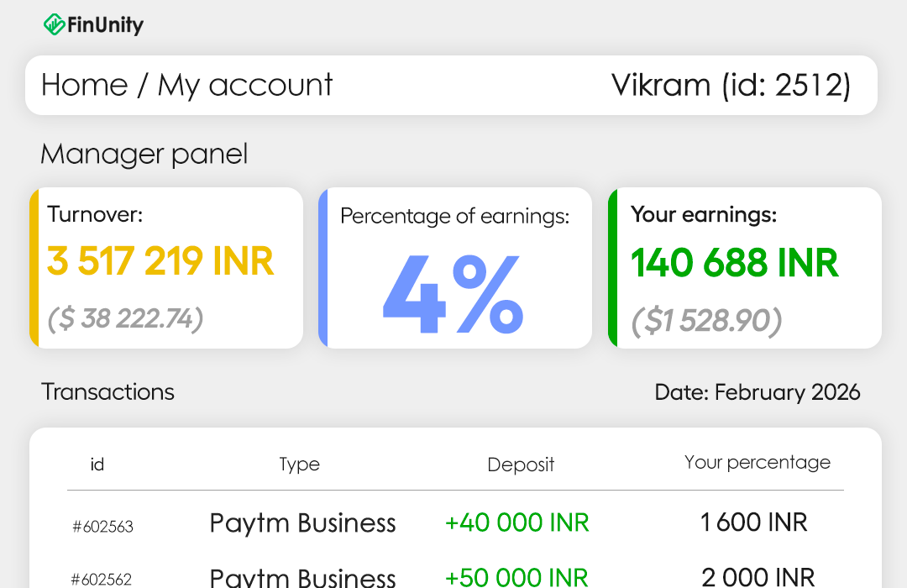The height and width of the screenshot is (588, 907).
Task: Click the $1 528.90 earnings conversion
Action: pos(706,320)
